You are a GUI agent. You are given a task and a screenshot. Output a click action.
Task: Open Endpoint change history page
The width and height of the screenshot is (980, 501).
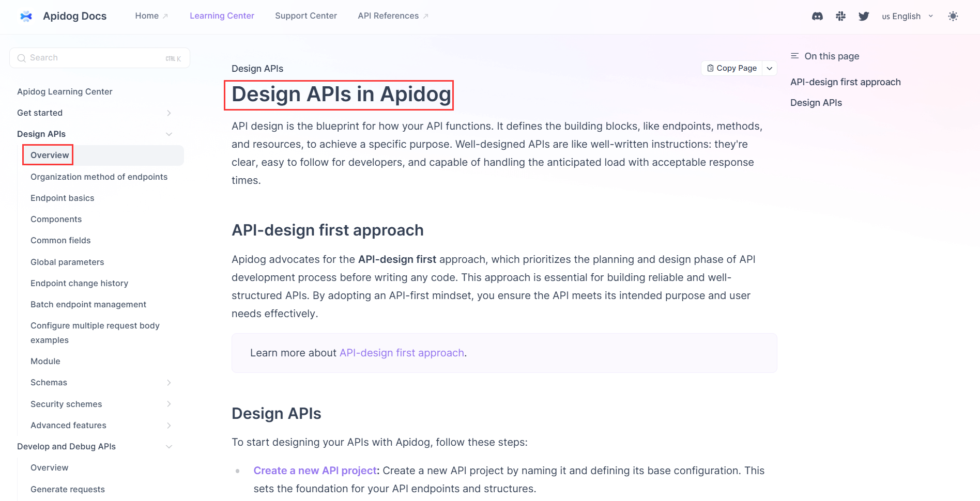click(x=79, y=283)
